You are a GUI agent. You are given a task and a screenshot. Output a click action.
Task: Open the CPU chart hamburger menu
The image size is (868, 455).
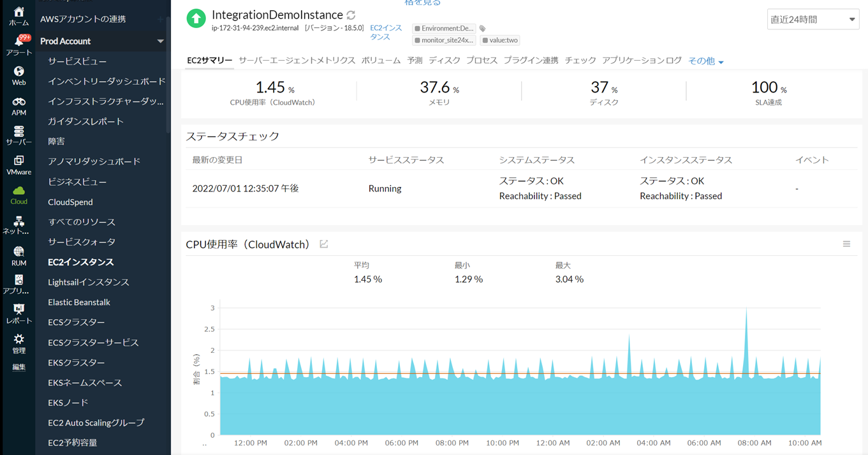[846, 244]
